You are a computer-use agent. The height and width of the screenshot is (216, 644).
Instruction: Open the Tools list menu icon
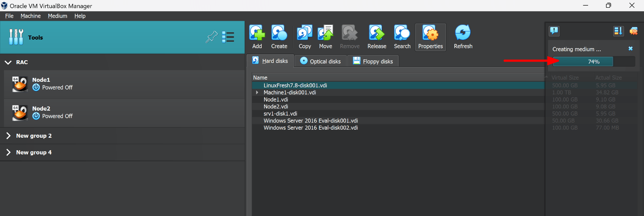tap(228, 37)
